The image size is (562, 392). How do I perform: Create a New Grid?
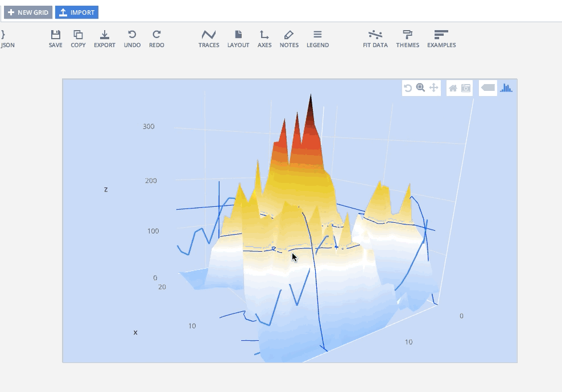[27, 12]
